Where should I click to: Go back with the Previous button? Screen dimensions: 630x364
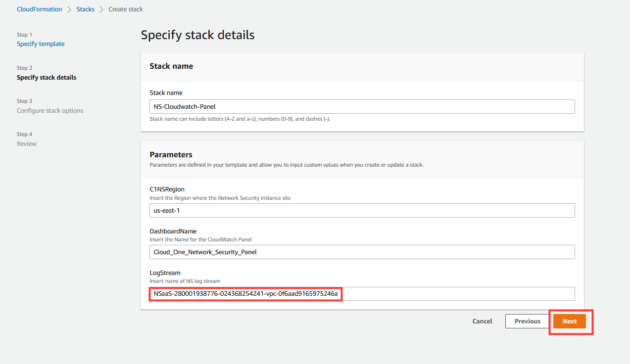[x=528, y=321]
